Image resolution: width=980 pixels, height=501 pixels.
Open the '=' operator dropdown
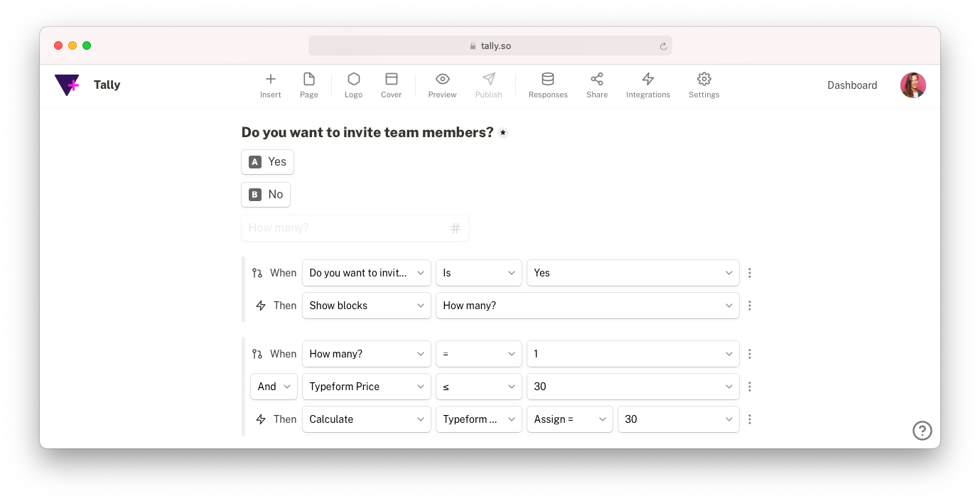coord(479,354)
